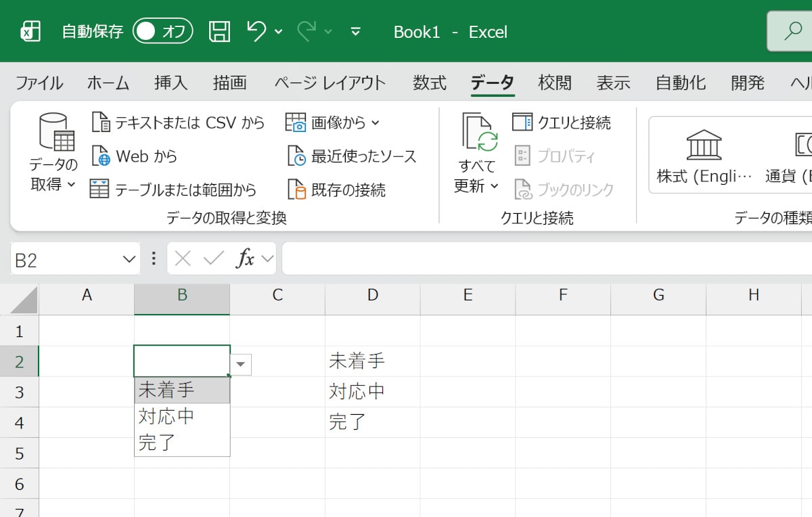Toggle the AutoSave switch

tap(162, 32)
